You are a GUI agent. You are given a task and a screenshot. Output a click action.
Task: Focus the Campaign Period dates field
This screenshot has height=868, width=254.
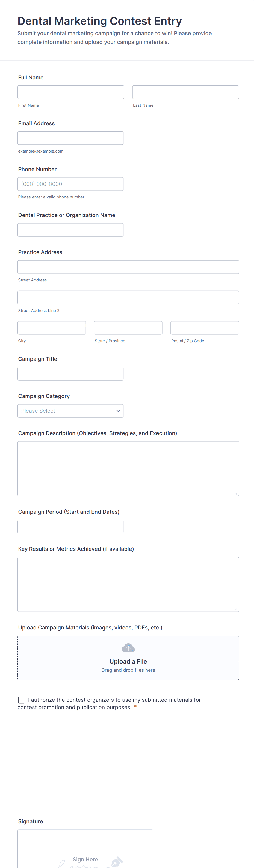(70, 527)
